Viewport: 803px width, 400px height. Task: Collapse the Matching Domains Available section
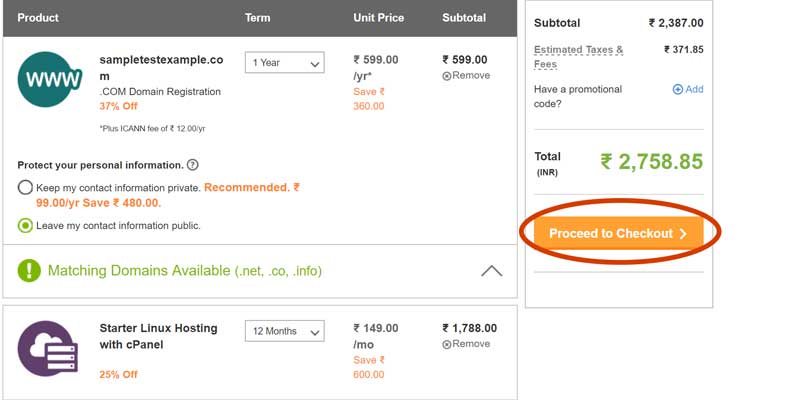click(492, 270)
